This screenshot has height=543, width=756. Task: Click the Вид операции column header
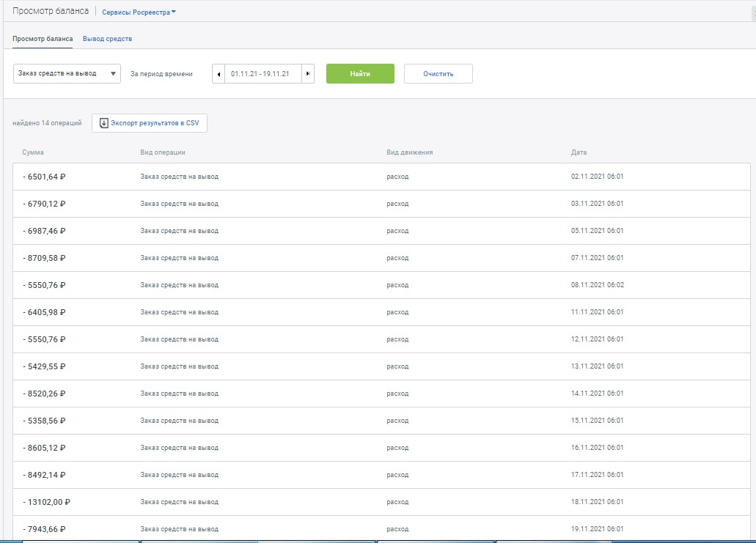pos(162,152)
